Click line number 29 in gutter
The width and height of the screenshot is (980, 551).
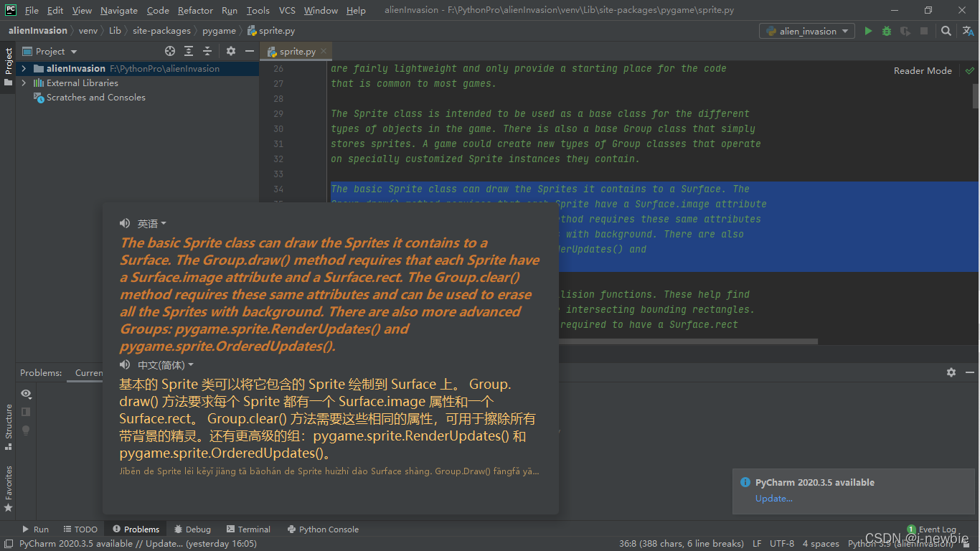[278, 113]
